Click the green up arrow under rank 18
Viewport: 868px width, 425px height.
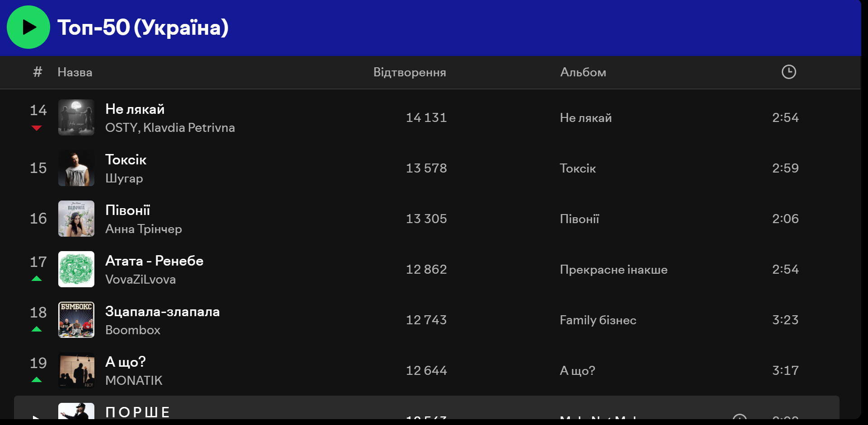[x=37, y=329]
